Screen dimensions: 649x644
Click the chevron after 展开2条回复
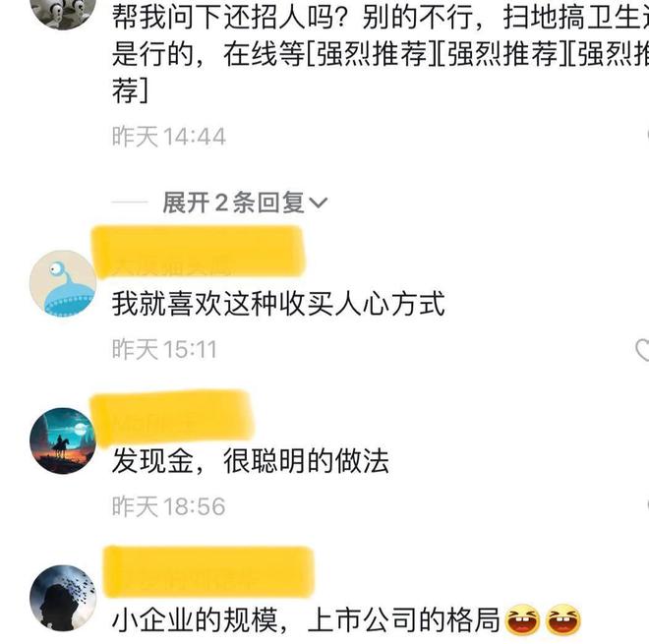tap(319, 203)
